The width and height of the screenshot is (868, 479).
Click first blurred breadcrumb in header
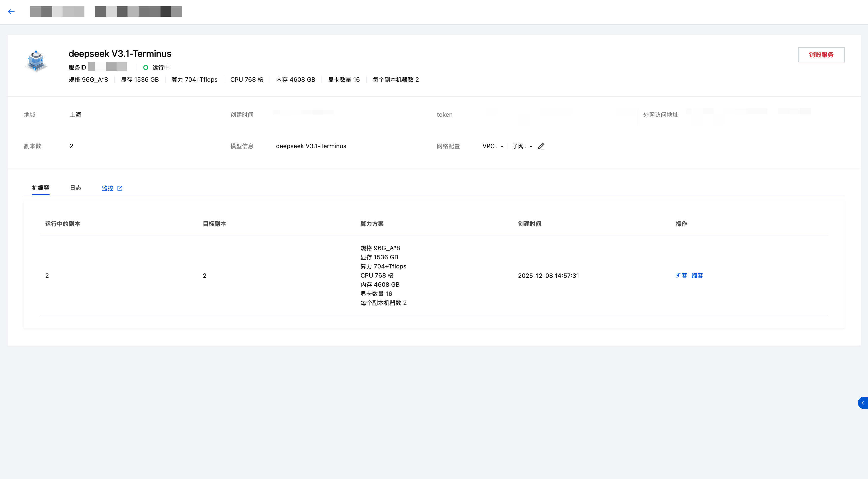pyautogui.click(x=57, y=12)
